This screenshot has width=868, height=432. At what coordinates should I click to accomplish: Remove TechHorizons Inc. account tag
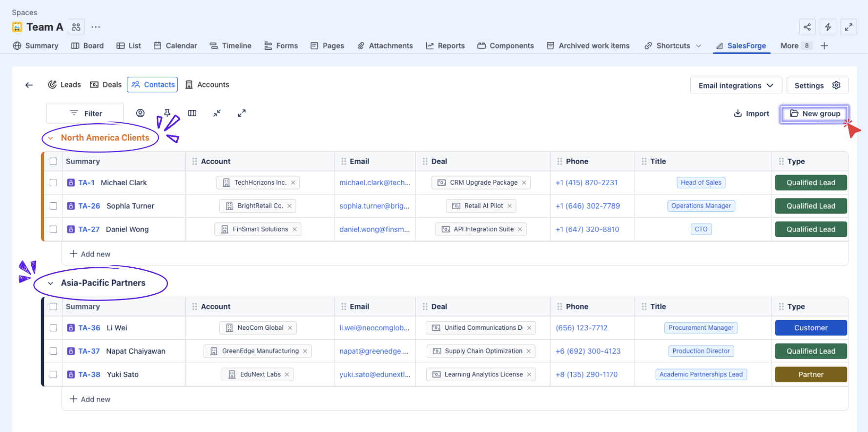(x=293, y=183)
